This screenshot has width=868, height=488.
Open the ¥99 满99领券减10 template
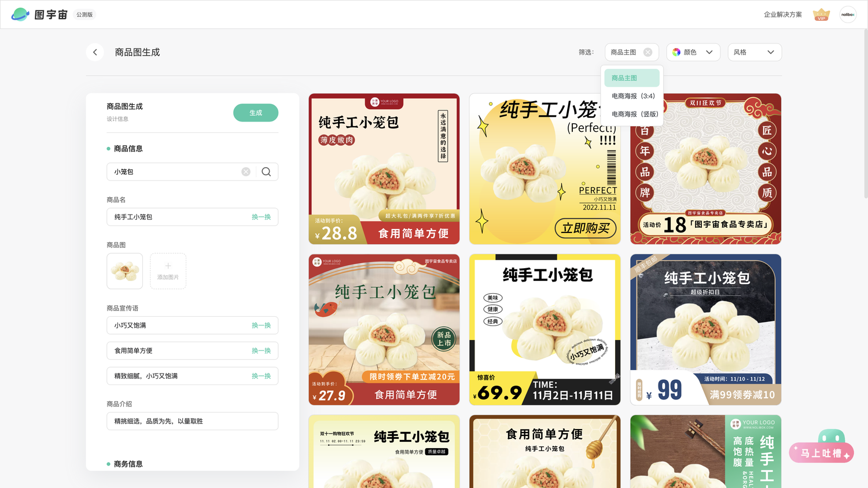point(706,330)
